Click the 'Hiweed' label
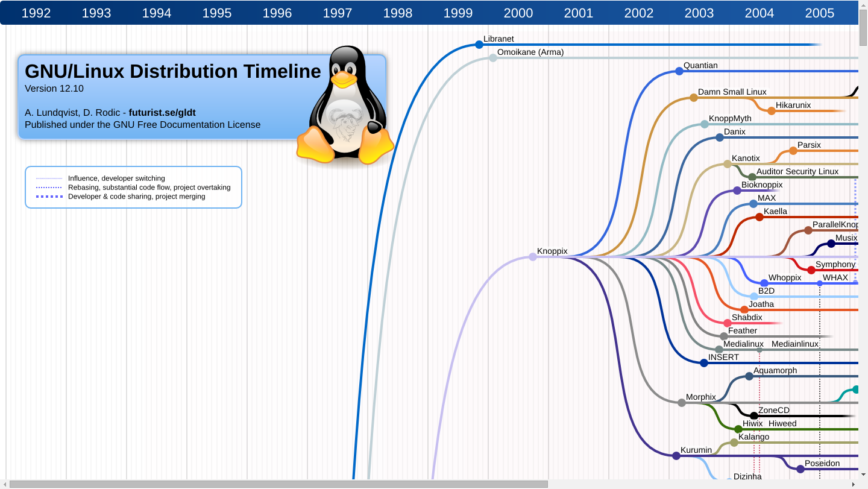 (782, 424)
